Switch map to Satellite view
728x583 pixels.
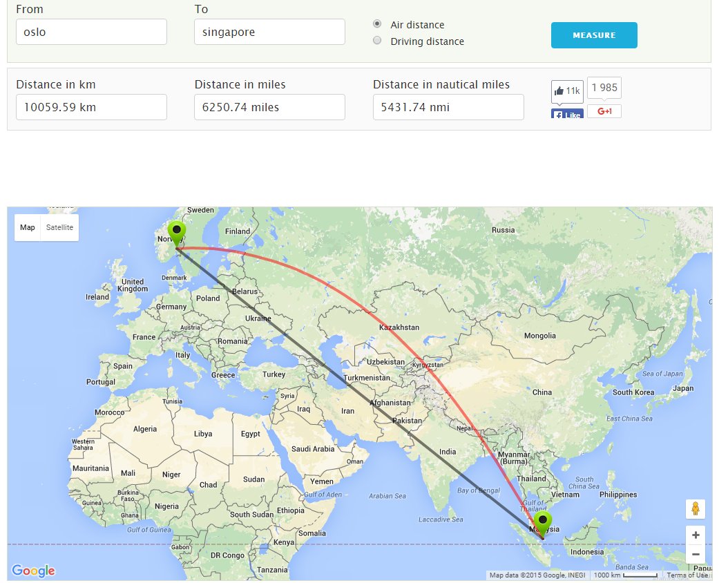pos(59,227)
